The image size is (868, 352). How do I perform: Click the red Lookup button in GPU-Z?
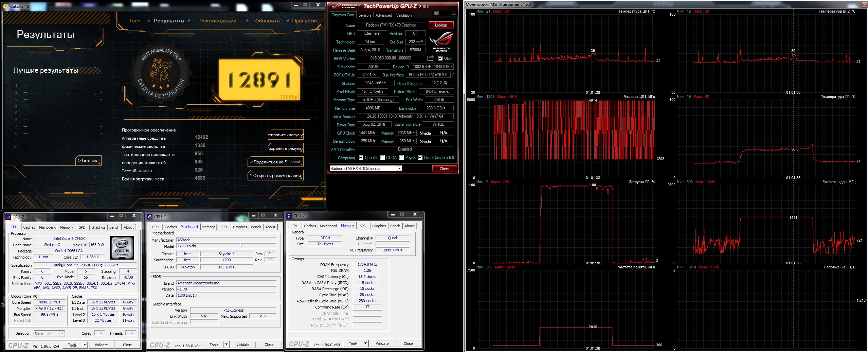441,25
